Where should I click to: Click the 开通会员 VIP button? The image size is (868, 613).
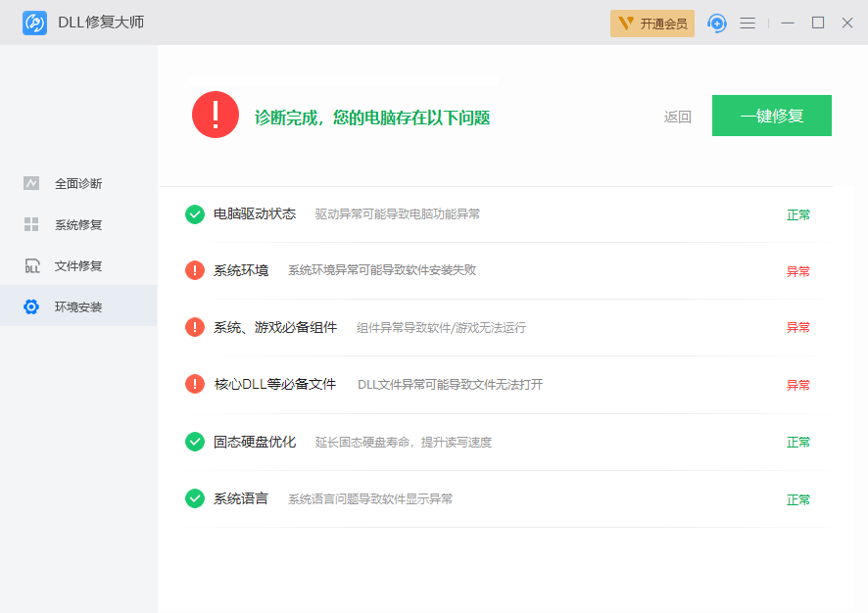652,24
